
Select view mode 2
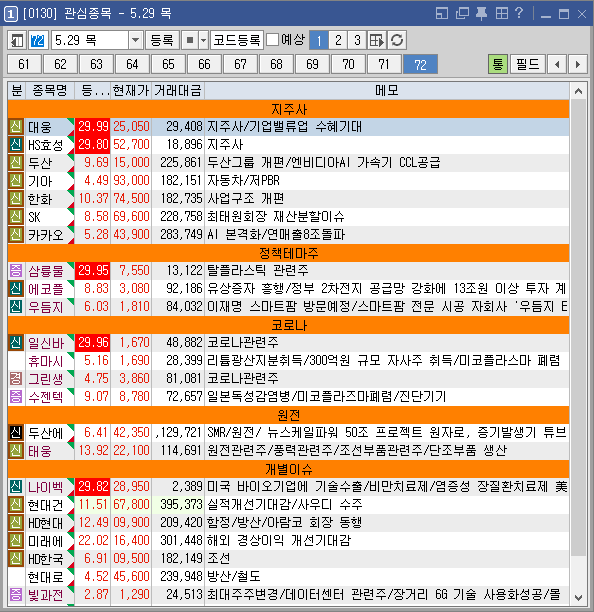pos(338,40)
